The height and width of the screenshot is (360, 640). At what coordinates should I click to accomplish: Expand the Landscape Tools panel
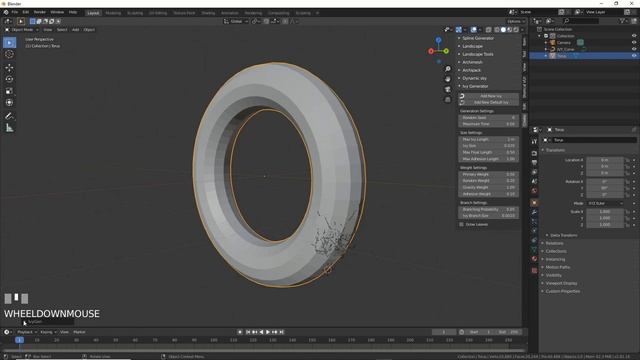pos(478,54)
